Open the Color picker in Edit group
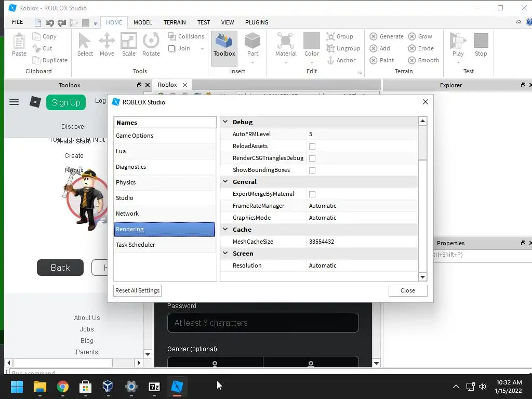 [312, 41]
